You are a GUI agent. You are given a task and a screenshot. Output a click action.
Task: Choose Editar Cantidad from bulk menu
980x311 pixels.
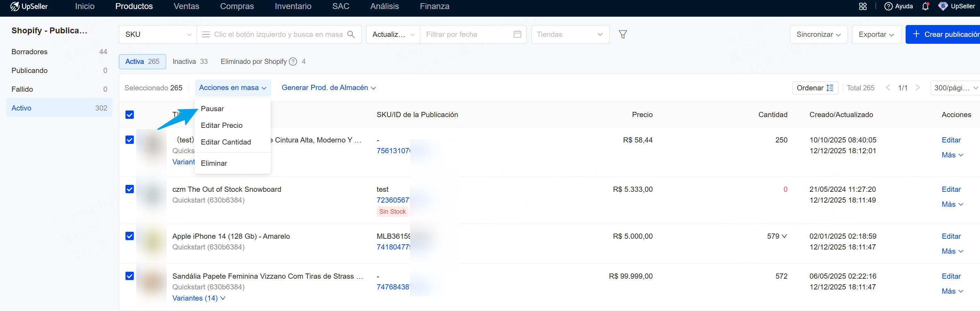(232, 142)
